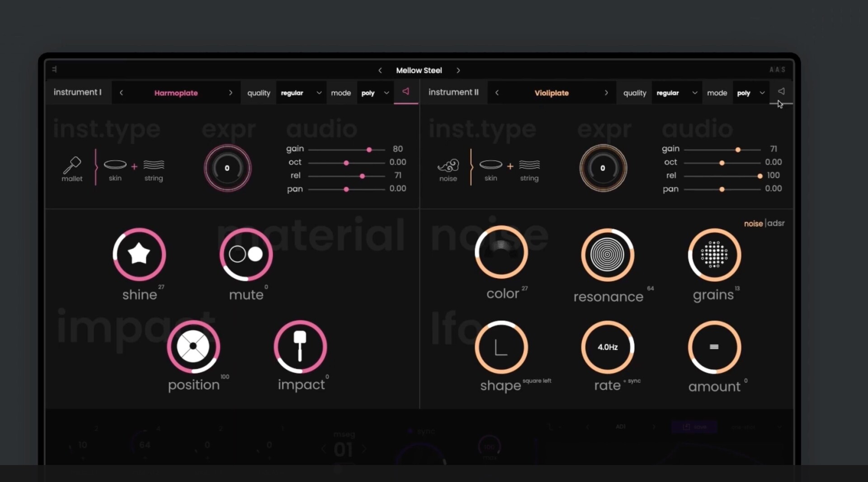Click instrument I gain slider handle
Viewport: 868px width, 482px height.
tap(369, 150)
